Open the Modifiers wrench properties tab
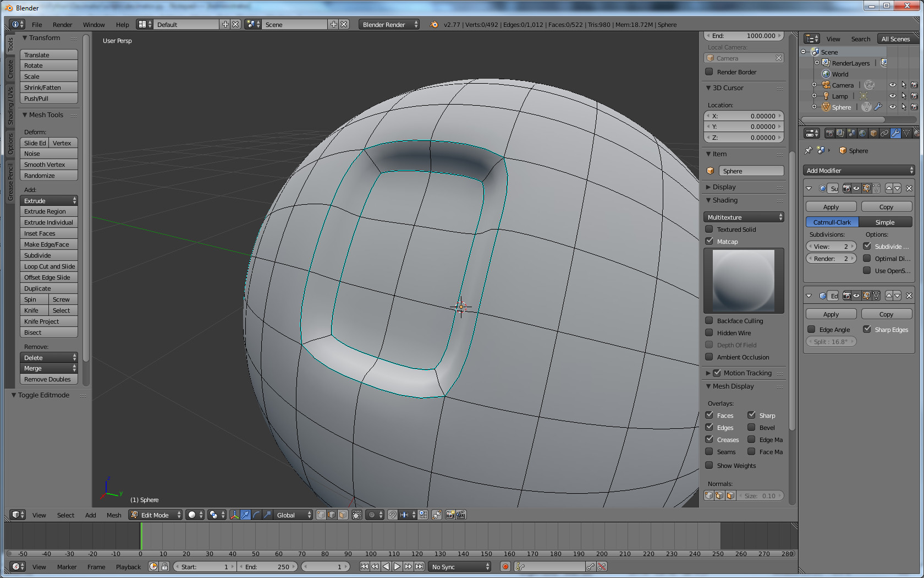This screenshot has height=578, width=924. [x=895, y=133]
